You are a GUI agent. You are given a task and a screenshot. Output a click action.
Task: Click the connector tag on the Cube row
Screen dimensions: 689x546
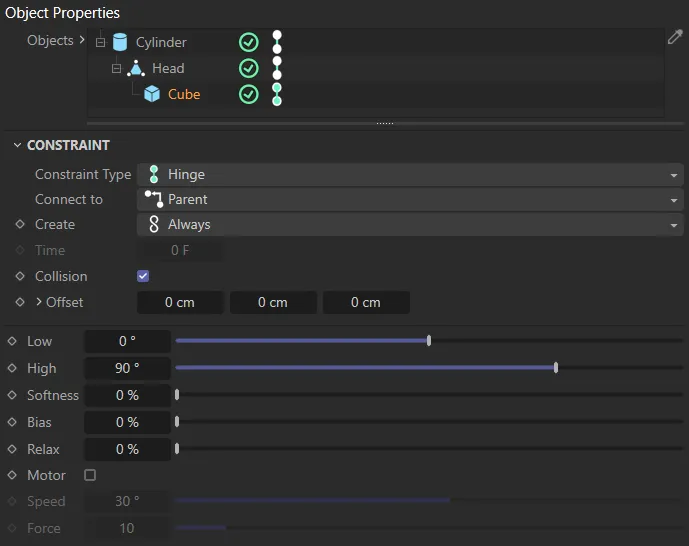(x=277, y=94)
